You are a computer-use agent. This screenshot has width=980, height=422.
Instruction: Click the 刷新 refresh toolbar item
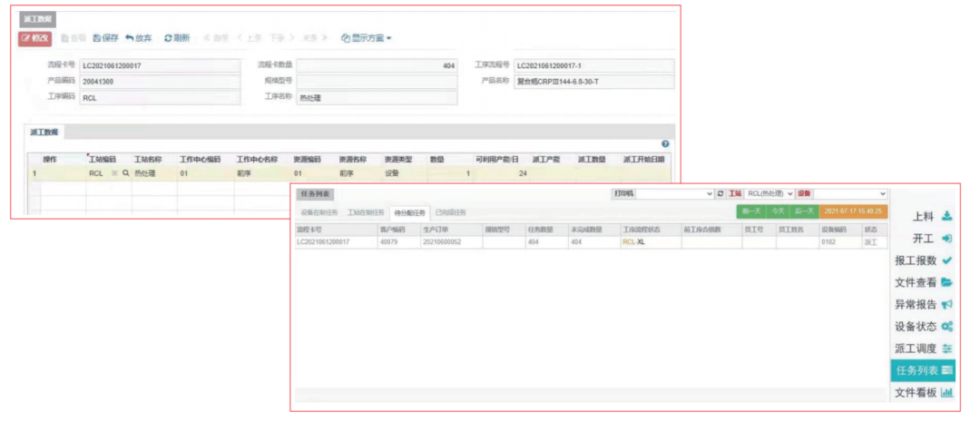(x=177, y=38)
